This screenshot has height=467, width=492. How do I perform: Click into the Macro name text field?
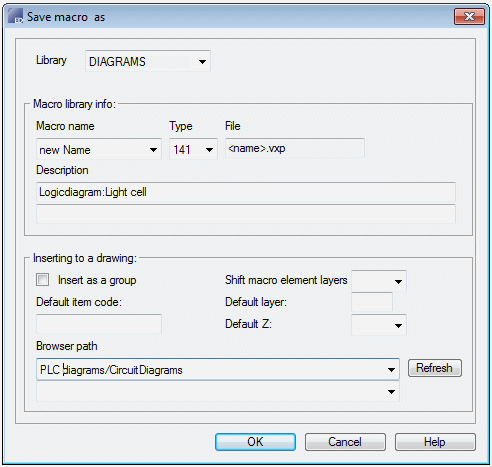tap(92, 150)
